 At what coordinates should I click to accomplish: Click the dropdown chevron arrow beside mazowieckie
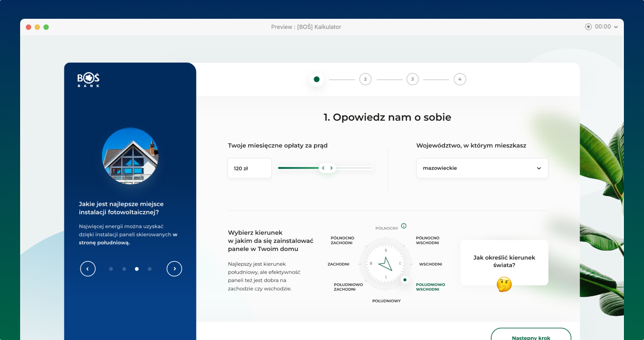[539, 169]
